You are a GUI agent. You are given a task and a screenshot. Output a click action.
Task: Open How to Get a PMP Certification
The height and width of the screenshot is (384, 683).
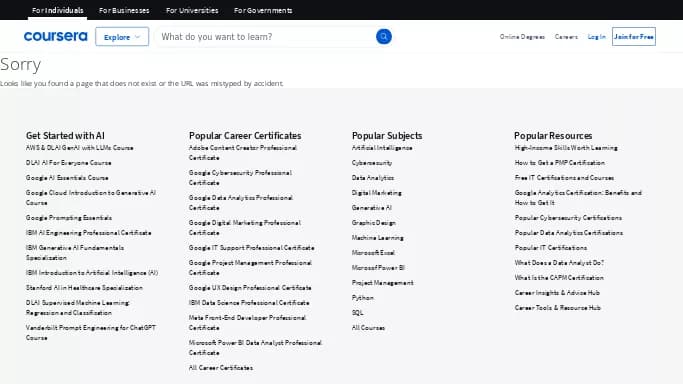560,163
